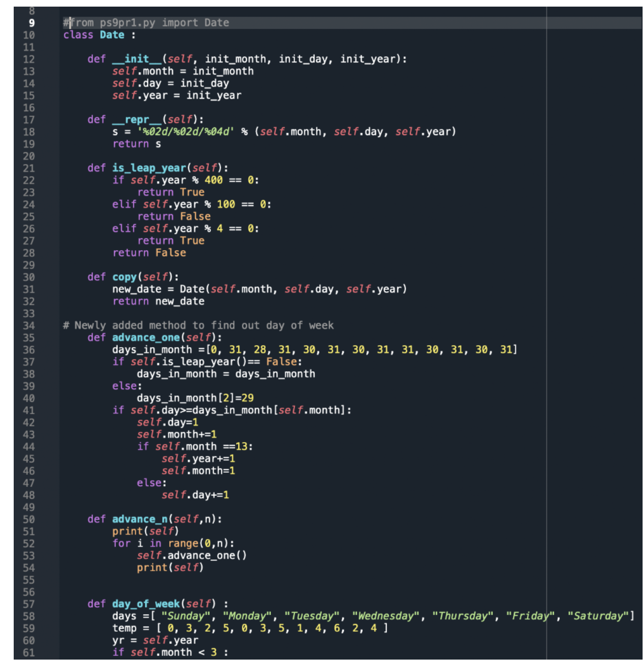This screenshot has width=644, height=661.
Task: Click the "self.day = init_day" assignment
Action: click(x=171, y=83)
